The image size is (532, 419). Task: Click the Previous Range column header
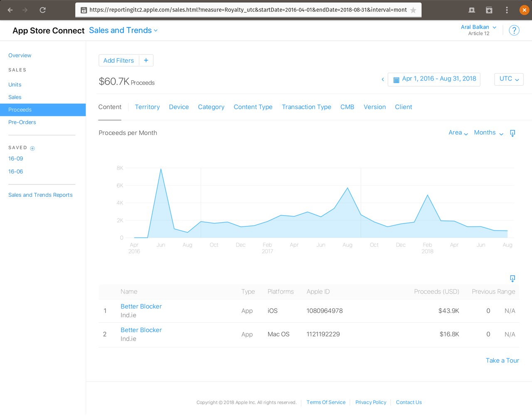(x=493, y=292)
